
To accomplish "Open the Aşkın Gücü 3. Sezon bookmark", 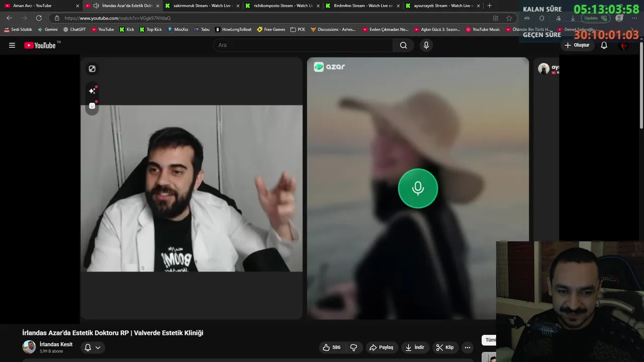I will point(437,30).
